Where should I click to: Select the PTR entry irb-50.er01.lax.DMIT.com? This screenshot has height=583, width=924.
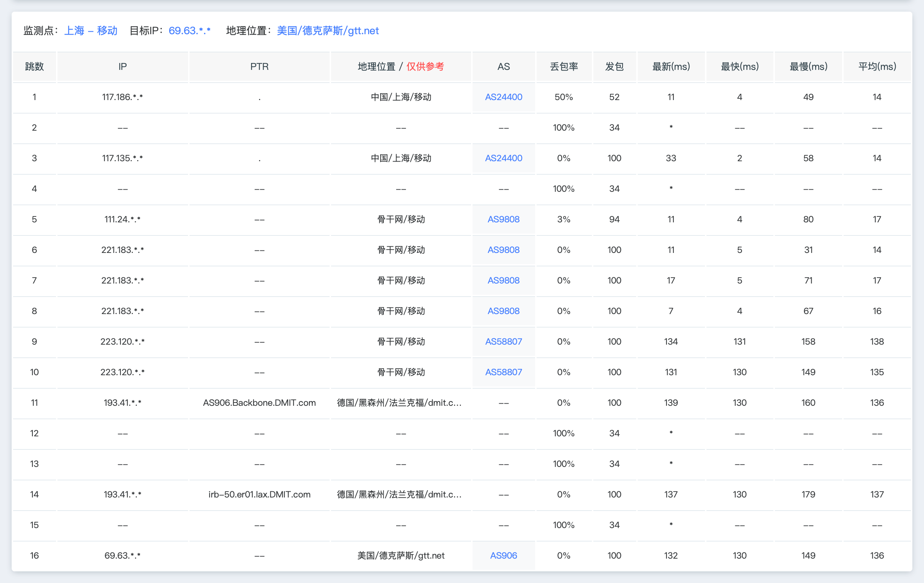259,494
